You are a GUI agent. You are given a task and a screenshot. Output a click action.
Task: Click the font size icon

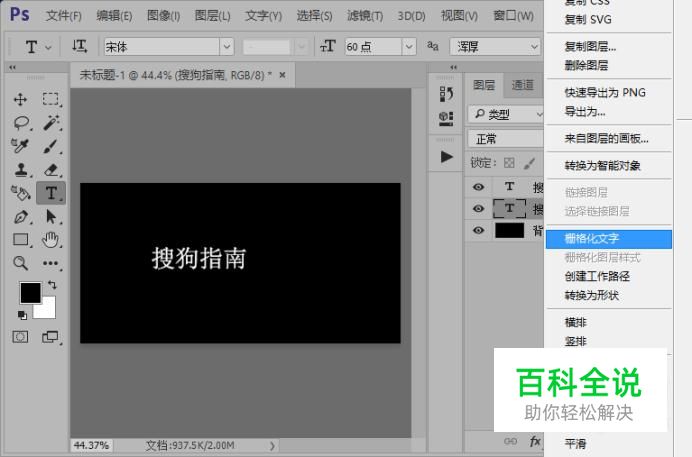327,46
